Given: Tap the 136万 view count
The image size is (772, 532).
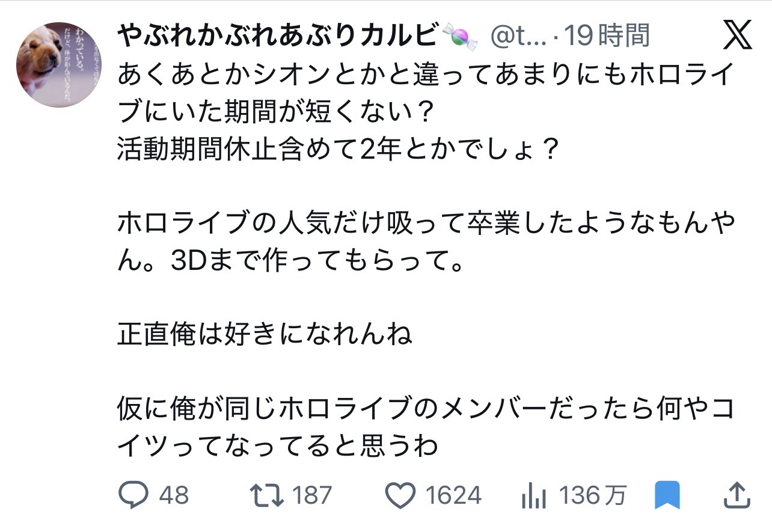Looking at the screenshot, I should click(593, 496).
